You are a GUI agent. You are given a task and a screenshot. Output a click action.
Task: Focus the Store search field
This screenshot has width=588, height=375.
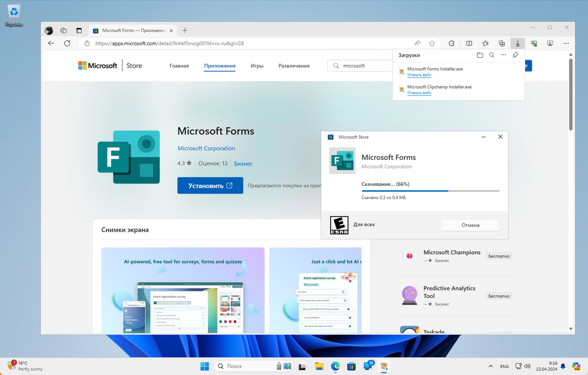point(360,66)
